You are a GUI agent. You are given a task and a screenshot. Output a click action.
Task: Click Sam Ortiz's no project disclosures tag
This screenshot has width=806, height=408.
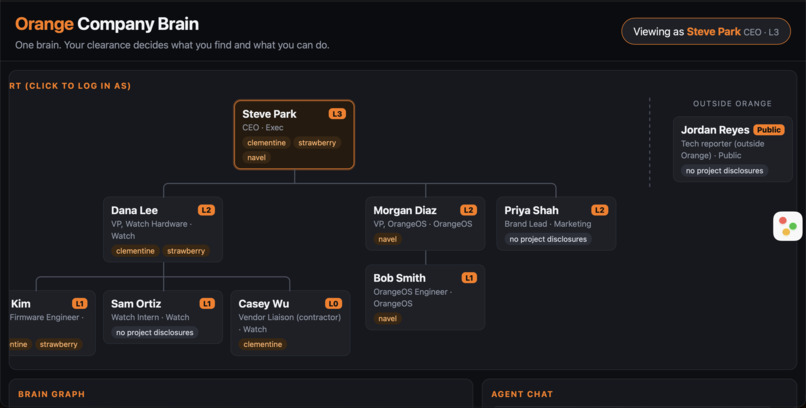(155, 333)
